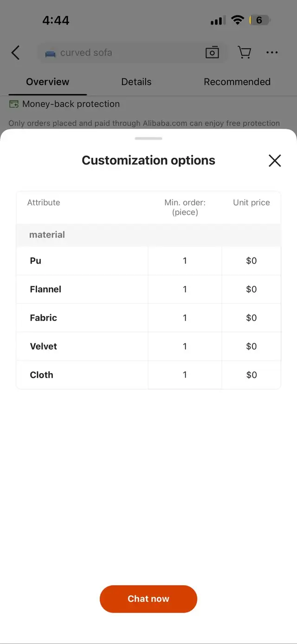Tap the sofa icon in search bar

click(50, 53)
